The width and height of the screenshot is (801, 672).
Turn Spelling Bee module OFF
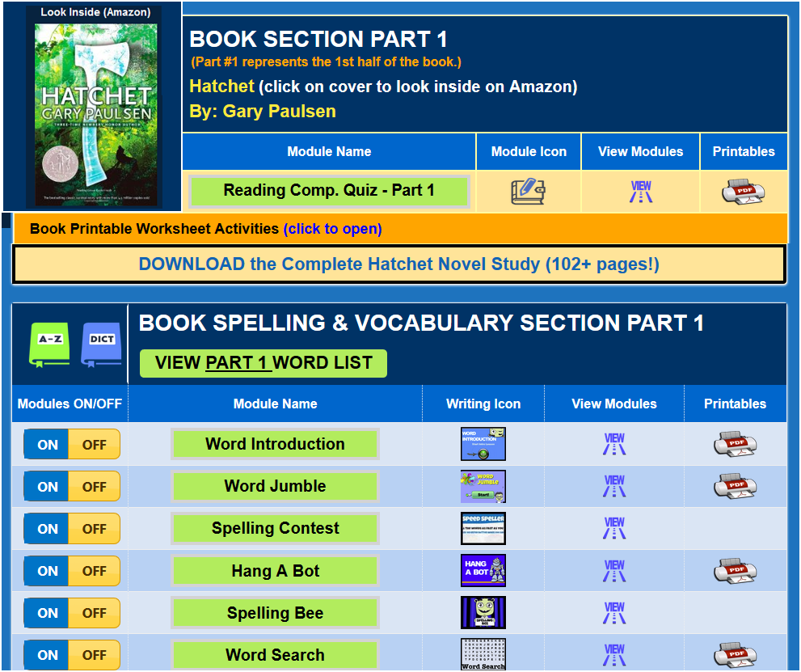pos(95,613)
